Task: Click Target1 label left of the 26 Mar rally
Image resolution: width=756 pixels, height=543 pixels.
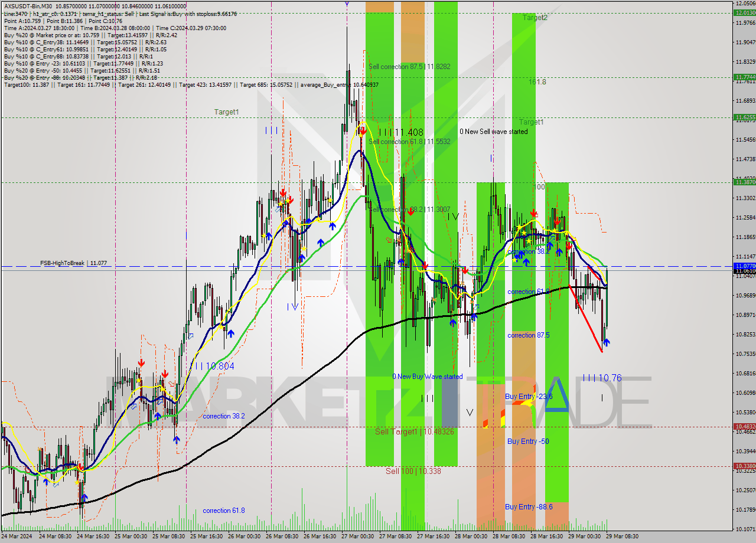Action: tap(226, 112)
